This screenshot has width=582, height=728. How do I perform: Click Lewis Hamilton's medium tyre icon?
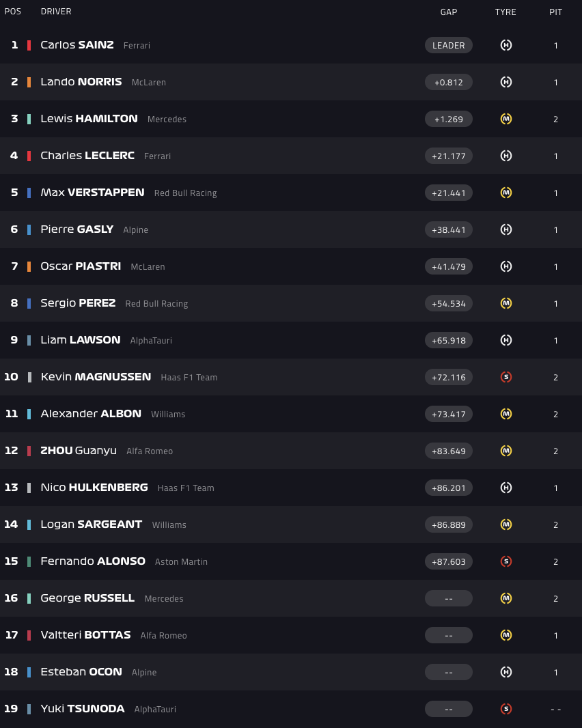pyautogui.click(x=506, y=119)
